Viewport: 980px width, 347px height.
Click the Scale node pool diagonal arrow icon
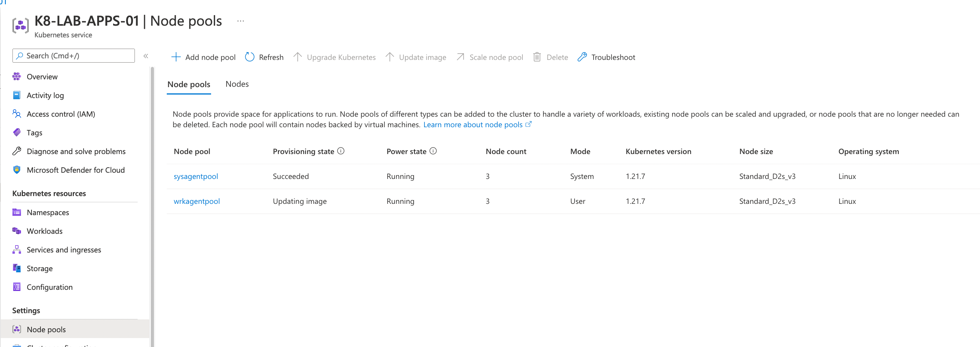[x=460, y=57]
